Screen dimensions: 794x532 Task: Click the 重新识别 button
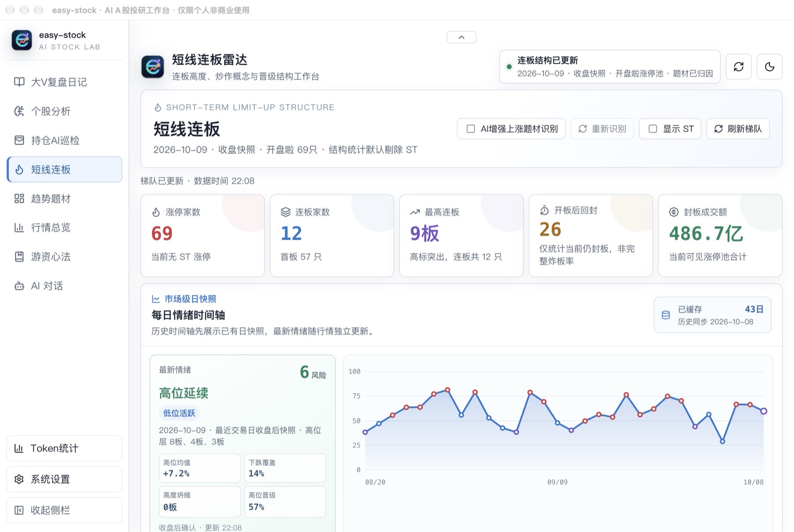point(602,129)
